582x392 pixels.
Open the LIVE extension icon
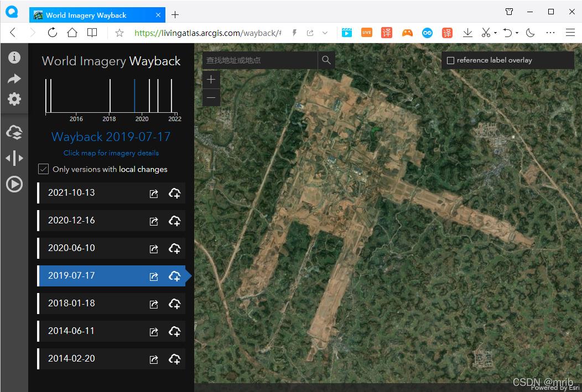pyautogui.click(x=367, y=33)
